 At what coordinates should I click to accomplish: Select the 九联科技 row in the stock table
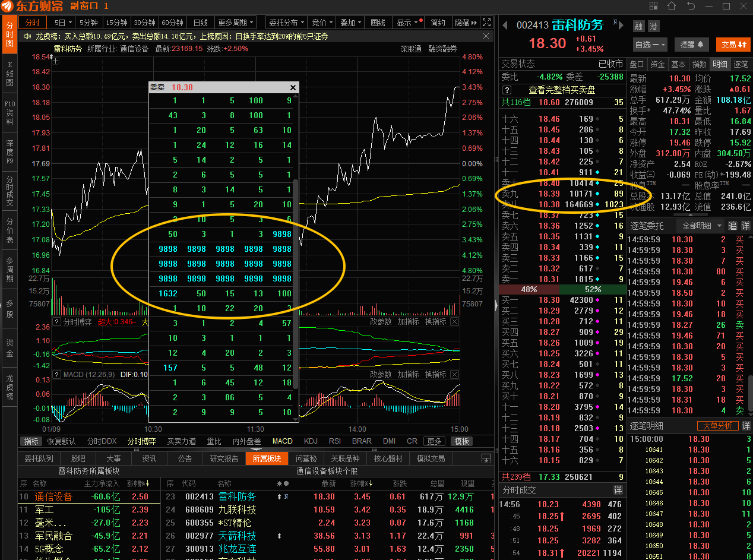tap(330, 510)
